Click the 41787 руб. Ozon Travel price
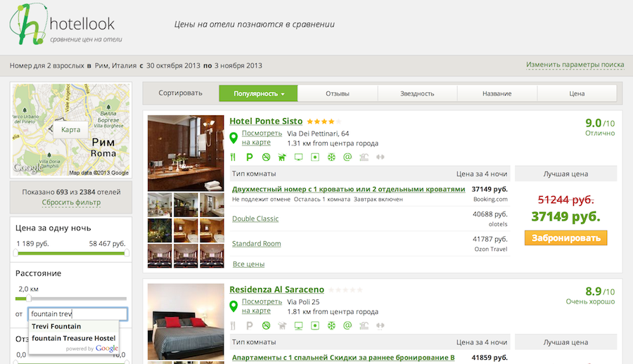The width and height of the screenshot is (633, 364). [x=490, y=239]
